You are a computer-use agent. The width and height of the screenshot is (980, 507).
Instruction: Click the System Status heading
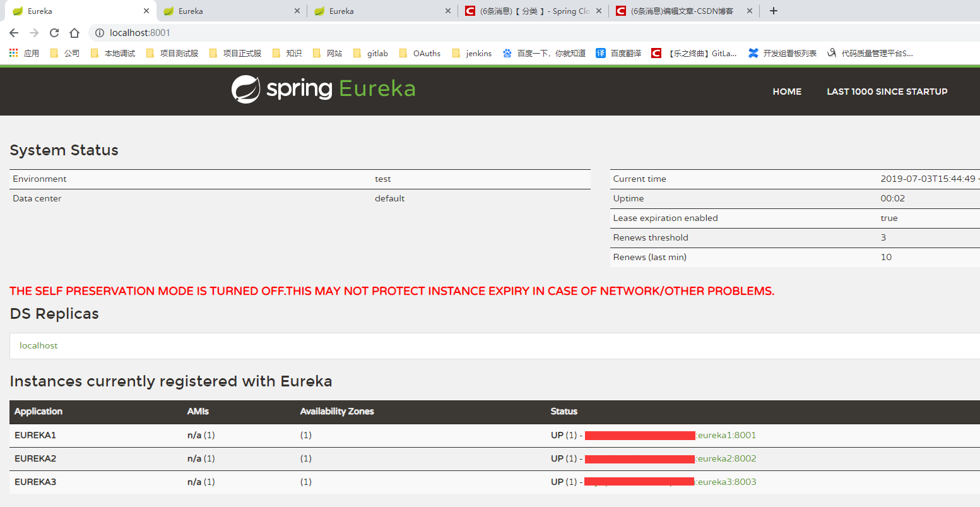64,150
